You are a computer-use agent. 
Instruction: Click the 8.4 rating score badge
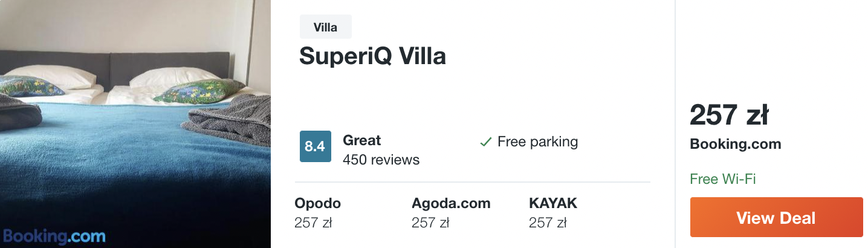pos(315,146)
